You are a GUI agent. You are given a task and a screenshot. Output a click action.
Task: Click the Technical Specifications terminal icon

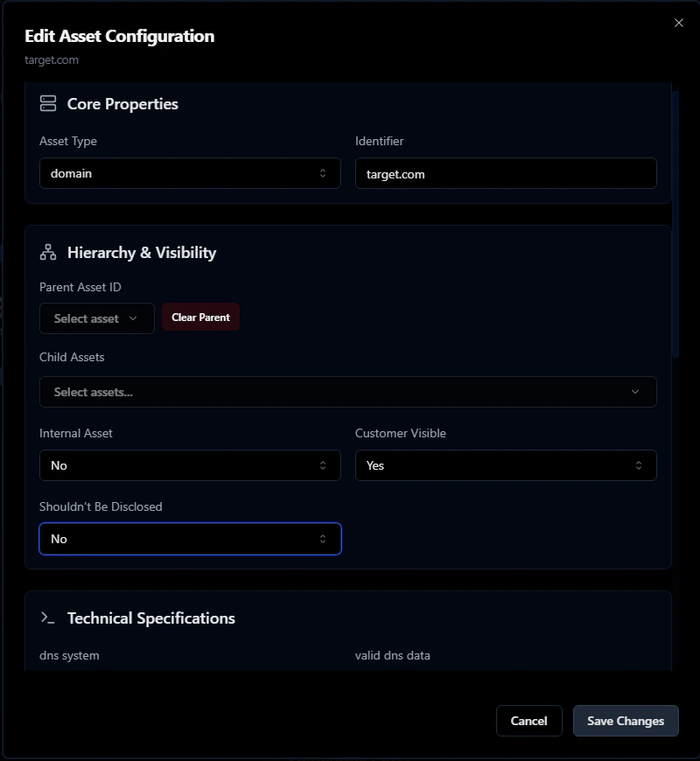pos(48,618)
